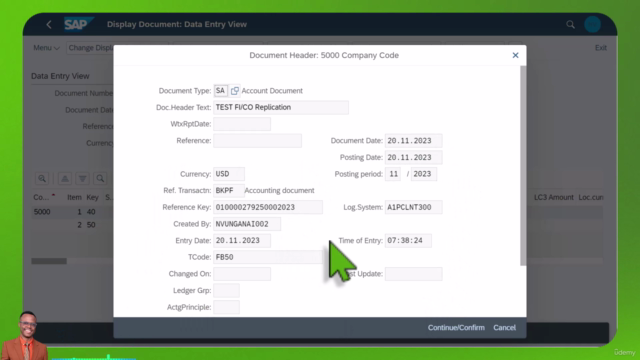Click the empty Last Update field
Viewport: 640px width, 360px height.
coord(413,274)
